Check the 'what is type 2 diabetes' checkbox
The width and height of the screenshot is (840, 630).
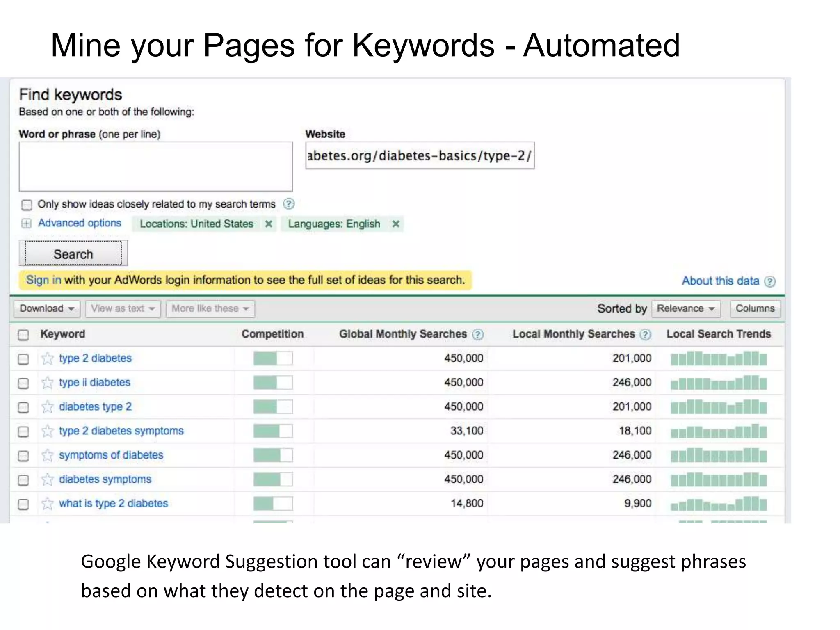[x=23, y=504]
